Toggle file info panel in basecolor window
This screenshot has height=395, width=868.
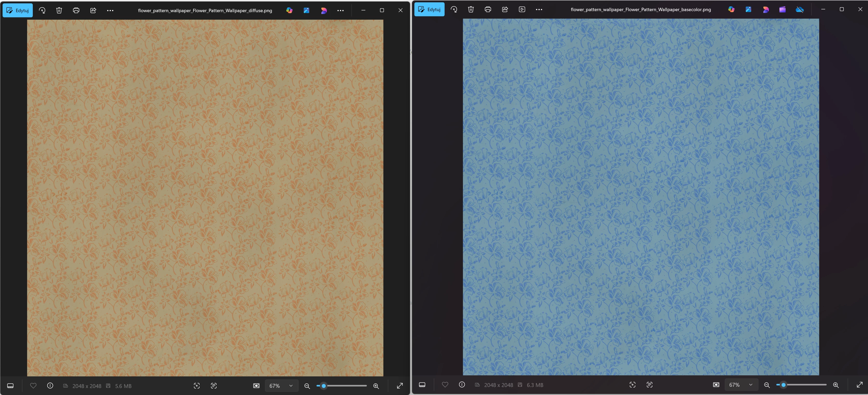(x=462, y=385)
